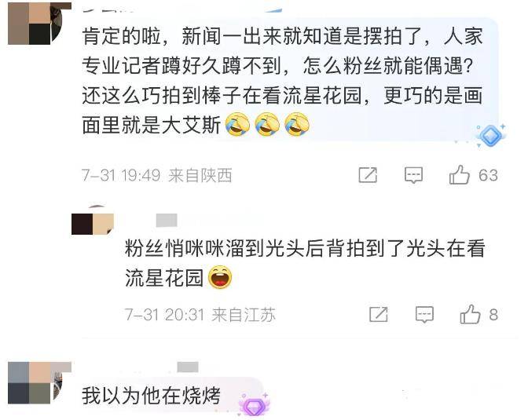This screenshot has width=528, height=420.
Task: Tap the 8 like count on the reply
Action: point(493,315)
